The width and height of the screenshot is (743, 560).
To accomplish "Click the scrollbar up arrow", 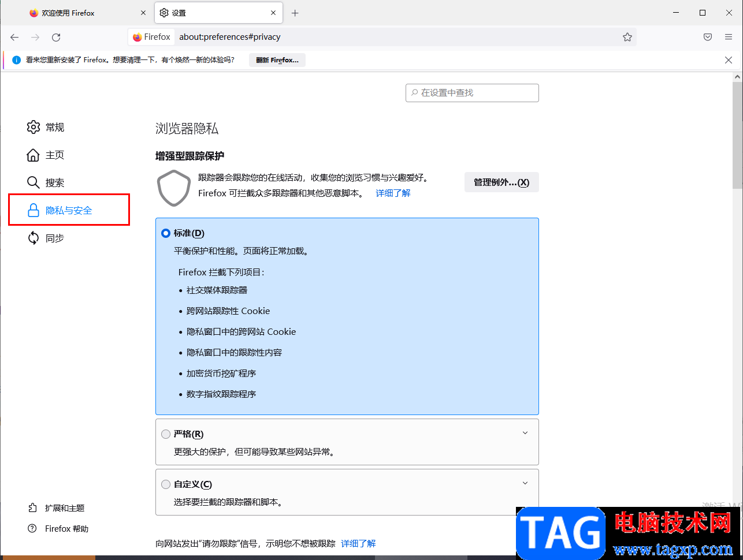I will pyautogui.click(x=738, y=76).
